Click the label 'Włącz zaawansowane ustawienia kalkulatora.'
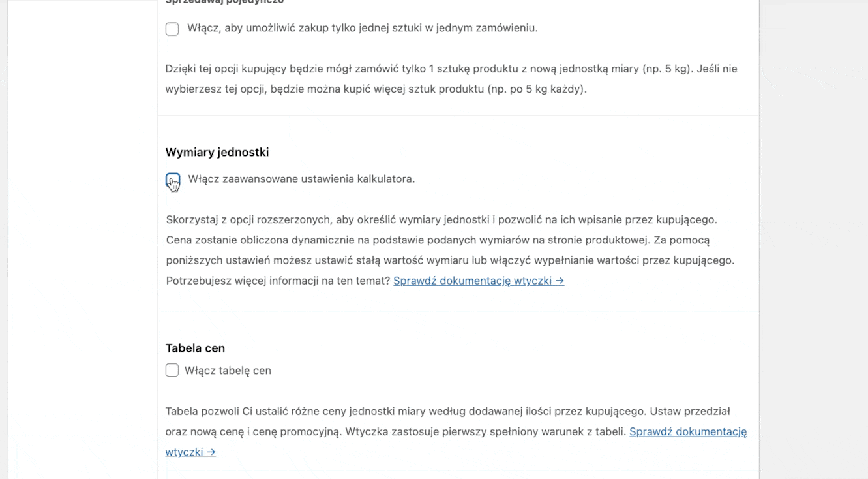Viewport: 868px width, 479px height. [x=301, y=179]
